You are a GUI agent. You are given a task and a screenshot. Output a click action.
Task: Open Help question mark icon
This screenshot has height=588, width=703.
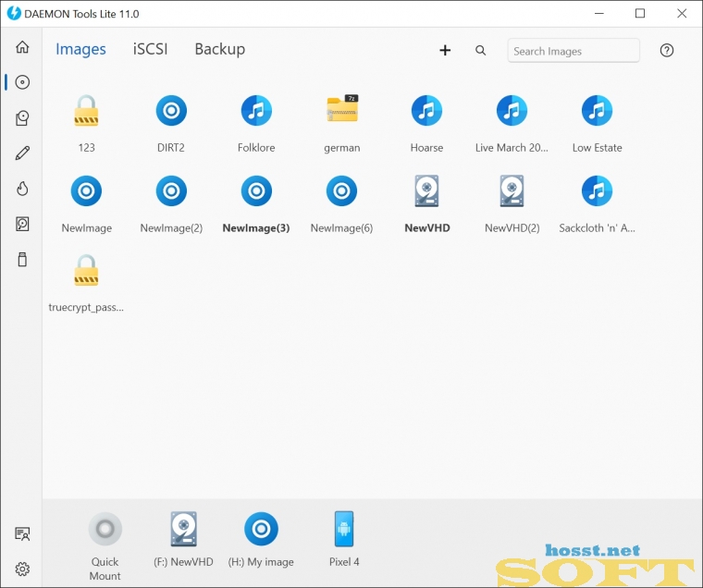tap(666, 50)
